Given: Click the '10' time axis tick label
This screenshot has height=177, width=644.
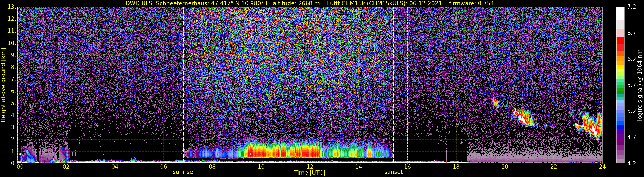Looking at the screenshot, I should pyautogui.click(x=261, y=167).
